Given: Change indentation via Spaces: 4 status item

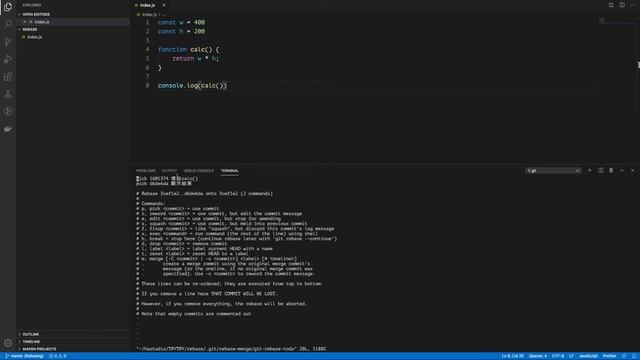Looking at the screenshot, I should coord(538,356).
